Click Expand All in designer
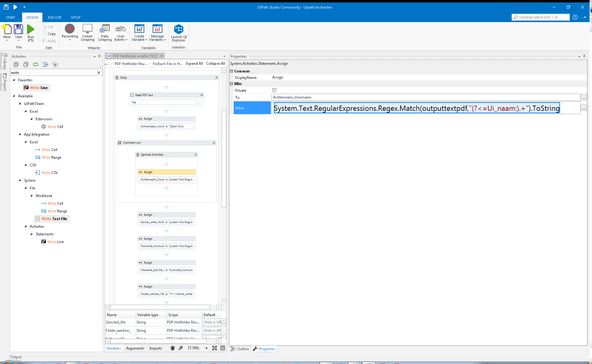Viewport: 592px width, 364px height. 194,64
